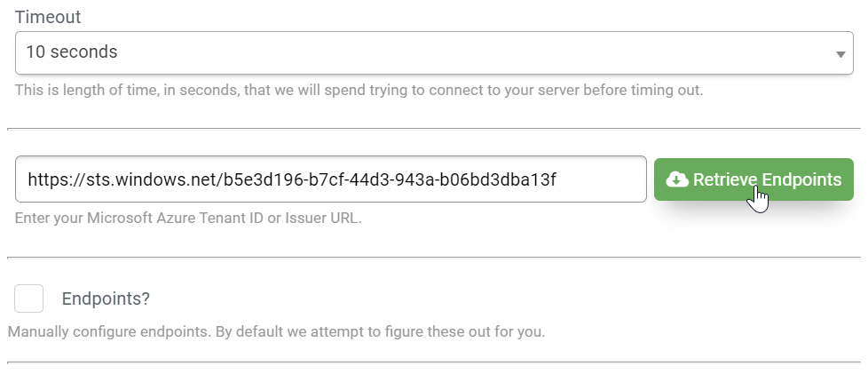Click empty space after URL inside input field
Viewport: 868px width, 374px height.
point(604,180)
